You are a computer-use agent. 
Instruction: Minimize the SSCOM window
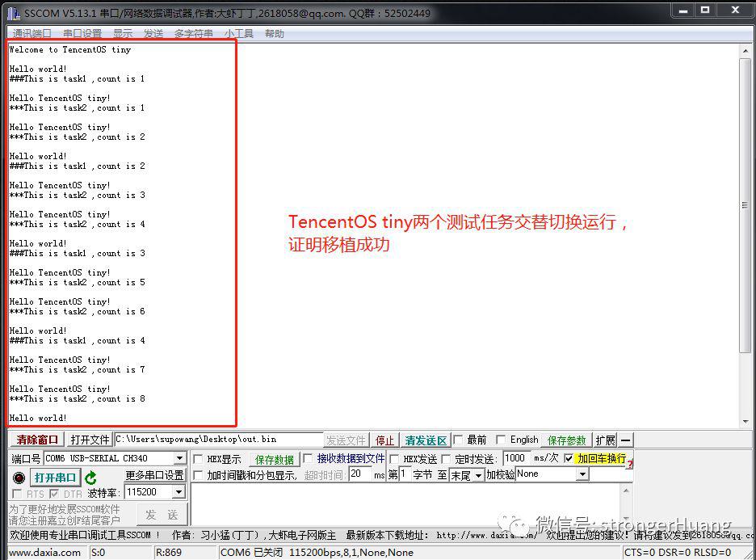coord(682,11)
